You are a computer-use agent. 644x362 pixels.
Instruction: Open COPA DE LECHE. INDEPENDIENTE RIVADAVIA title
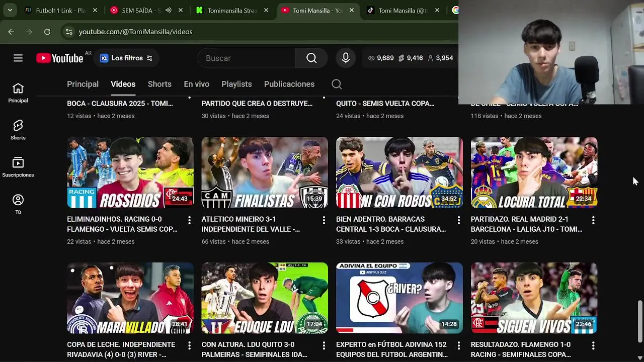(121, 349)
